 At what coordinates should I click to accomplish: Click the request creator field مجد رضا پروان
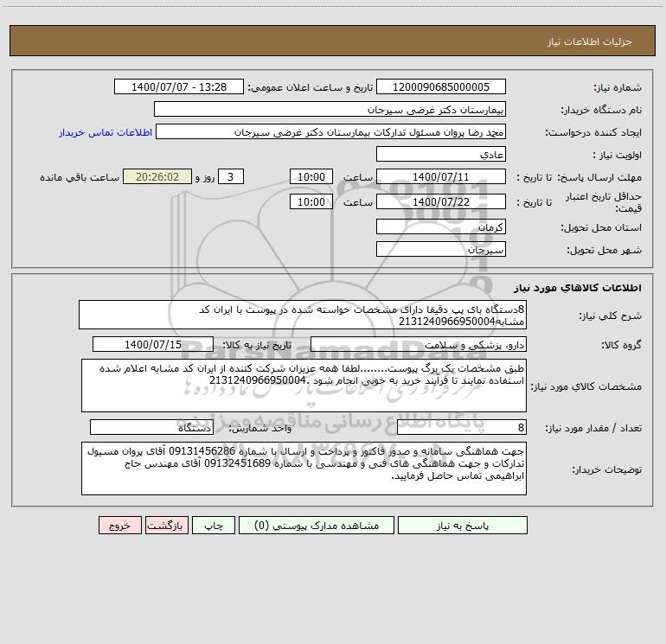coord(331,131)
